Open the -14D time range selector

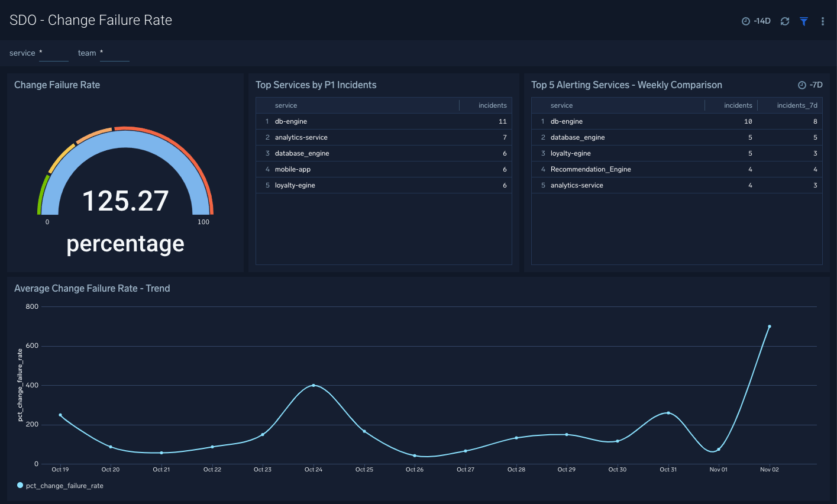(x=762, y=21)
